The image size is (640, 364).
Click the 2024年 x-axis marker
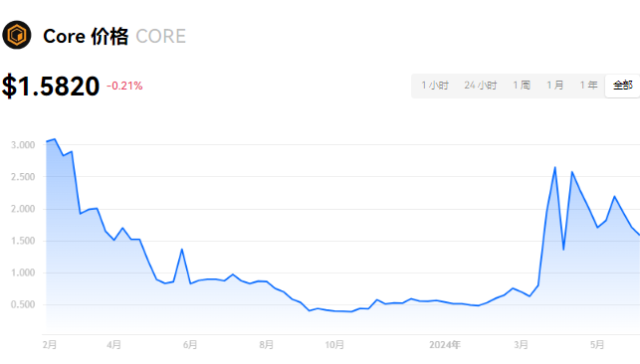point(445,345)
